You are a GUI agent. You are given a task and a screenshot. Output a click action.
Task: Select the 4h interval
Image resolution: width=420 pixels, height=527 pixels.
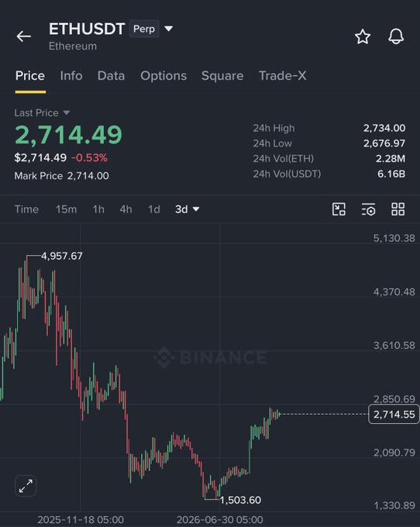(x=126, y=209)
